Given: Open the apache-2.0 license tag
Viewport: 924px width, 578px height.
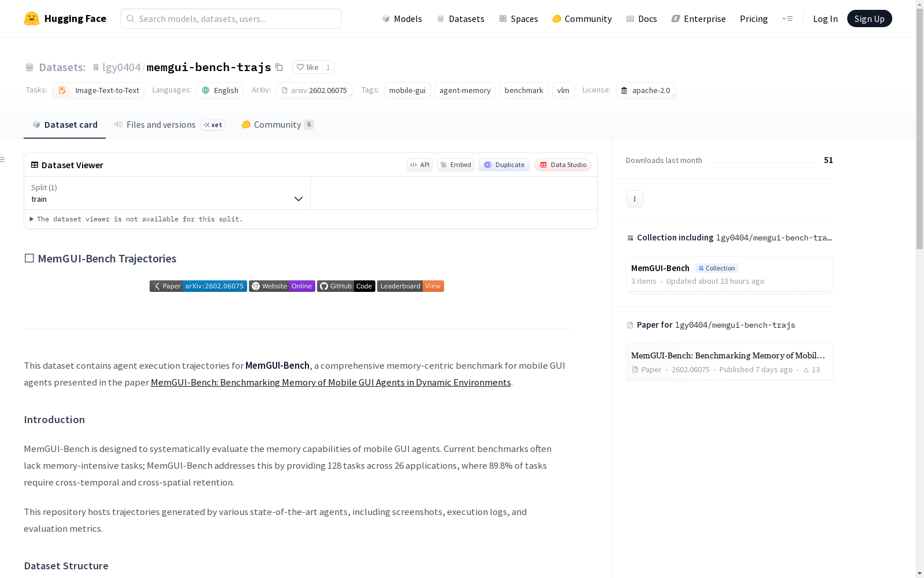Looking at the screenshot, I should coord(646,90).
